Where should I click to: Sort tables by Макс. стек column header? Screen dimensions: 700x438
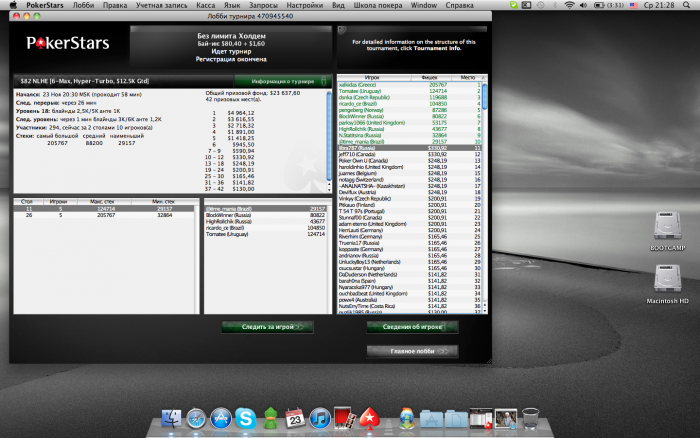pos(102,202)
